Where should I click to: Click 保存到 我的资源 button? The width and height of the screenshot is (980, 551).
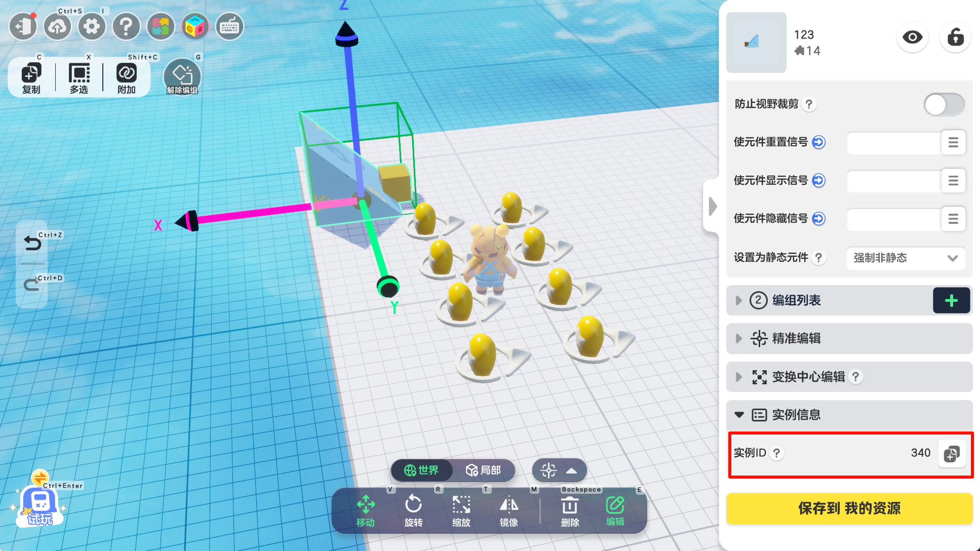(849, 508)
